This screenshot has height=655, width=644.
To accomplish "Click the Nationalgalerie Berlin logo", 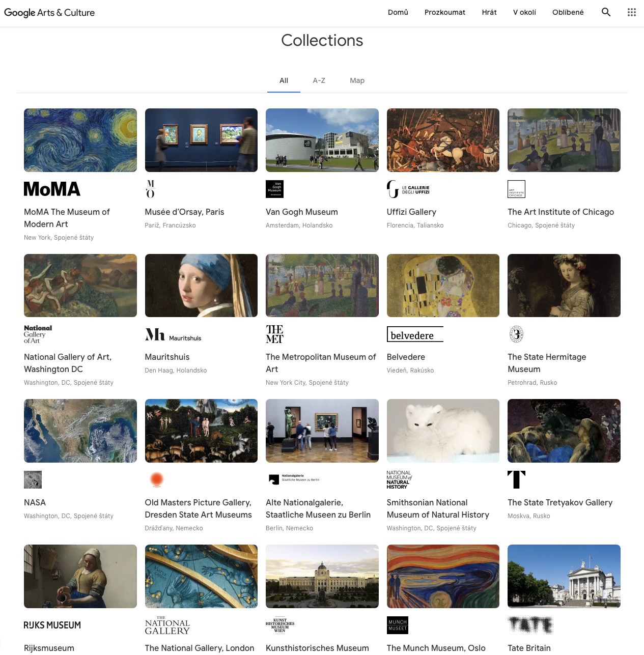I will pos(294,479).
